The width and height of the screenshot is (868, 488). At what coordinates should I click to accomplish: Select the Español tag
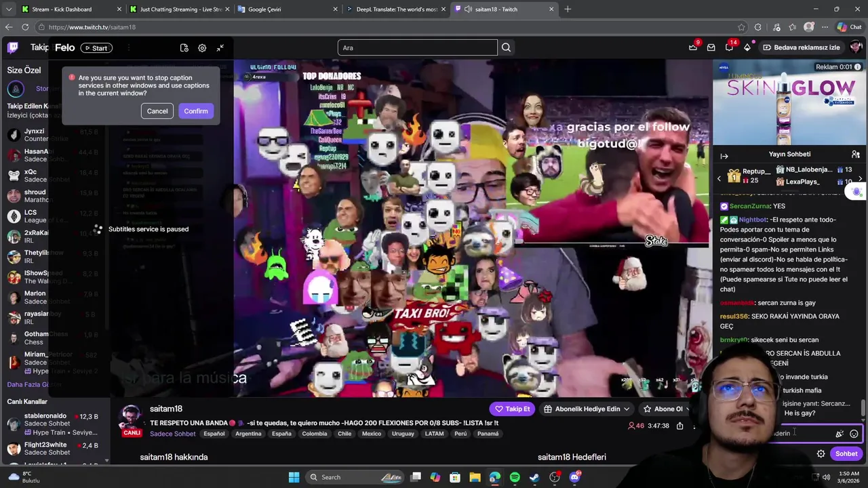[x=214, y=434]
